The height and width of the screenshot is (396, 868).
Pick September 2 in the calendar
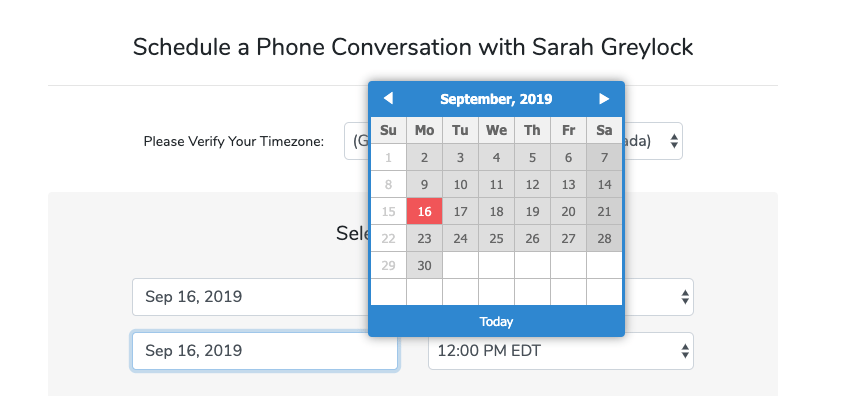[x=425, y=158]
